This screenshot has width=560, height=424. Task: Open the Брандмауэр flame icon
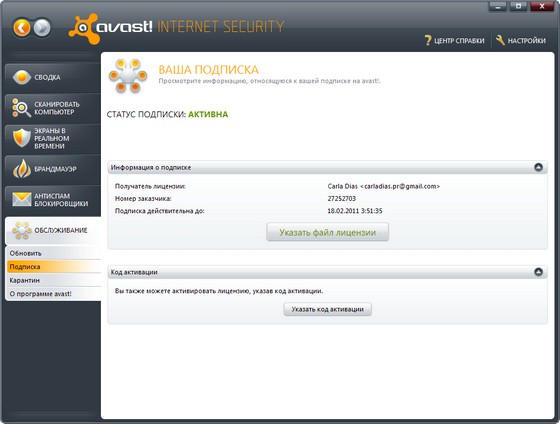pos(22,169)
